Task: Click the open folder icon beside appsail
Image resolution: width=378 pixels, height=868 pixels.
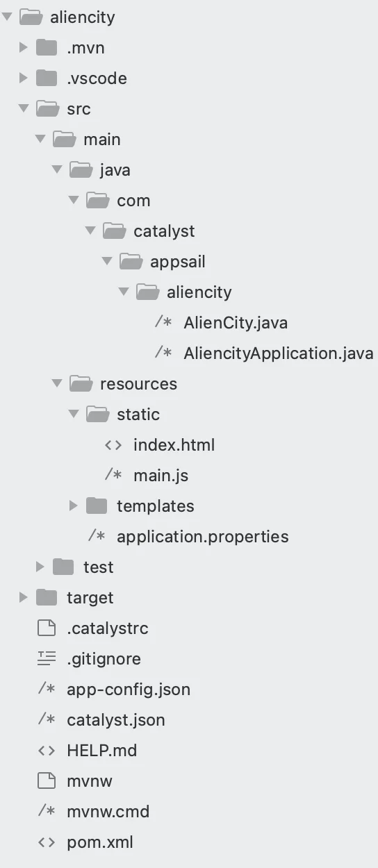Action: tap(130, 261)
